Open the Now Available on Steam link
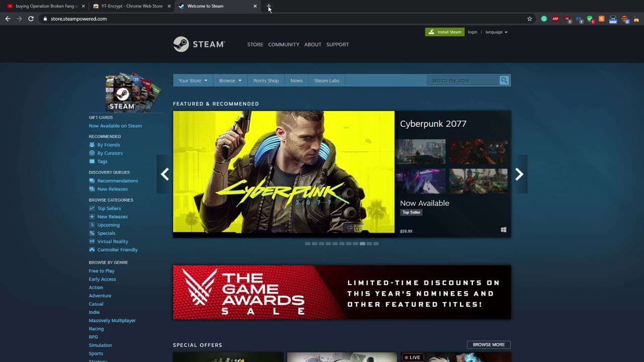Viewport: 644px width, 362px height. (x=115, y=126)
